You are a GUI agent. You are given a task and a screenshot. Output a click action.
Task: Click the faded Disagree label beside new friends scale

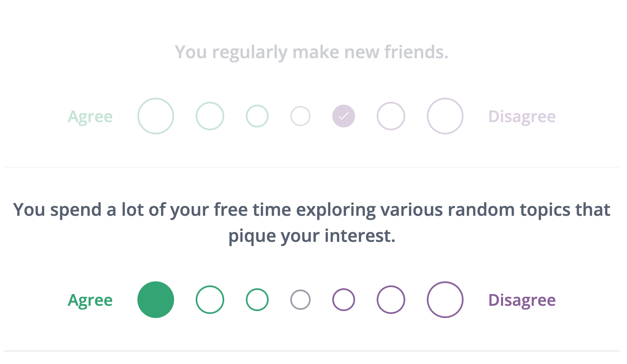click(x=522, y=116)
